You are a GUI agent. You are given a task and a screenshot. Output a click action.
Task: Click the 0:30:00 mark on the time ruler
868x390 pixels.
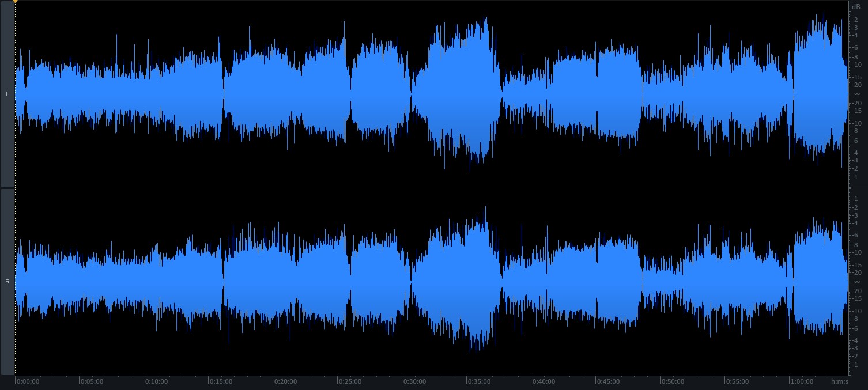(414, 381)
